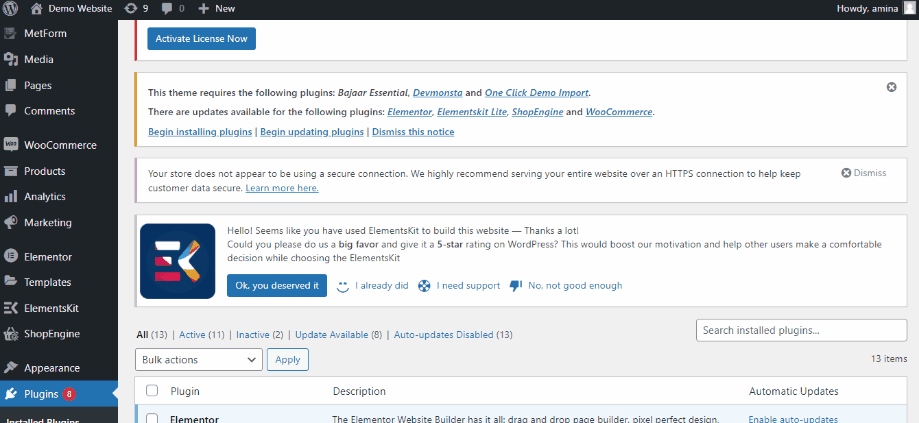Open the WooCommerce plugin update link
The height and width of the screenshot is (423, 919).
pos(618,112)
